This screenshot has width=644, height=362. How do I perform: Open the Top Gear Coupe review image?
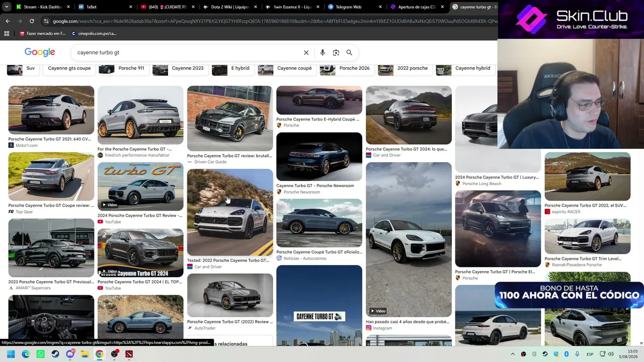pos(51,176)
